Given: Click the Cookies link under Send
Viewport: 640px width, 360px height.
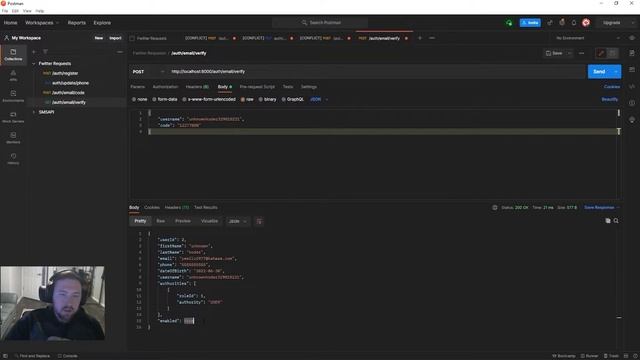Looking at the screenshot, I should (x=611, y=87).
